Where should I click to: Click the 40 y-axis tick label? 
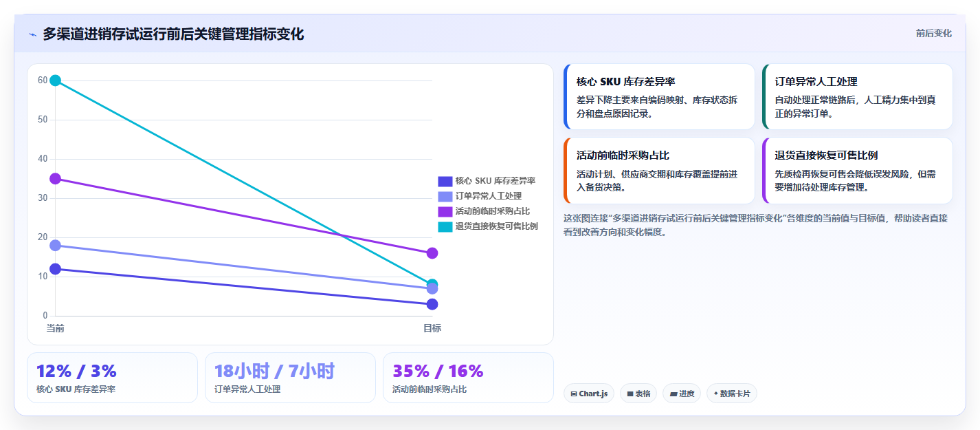43,159
